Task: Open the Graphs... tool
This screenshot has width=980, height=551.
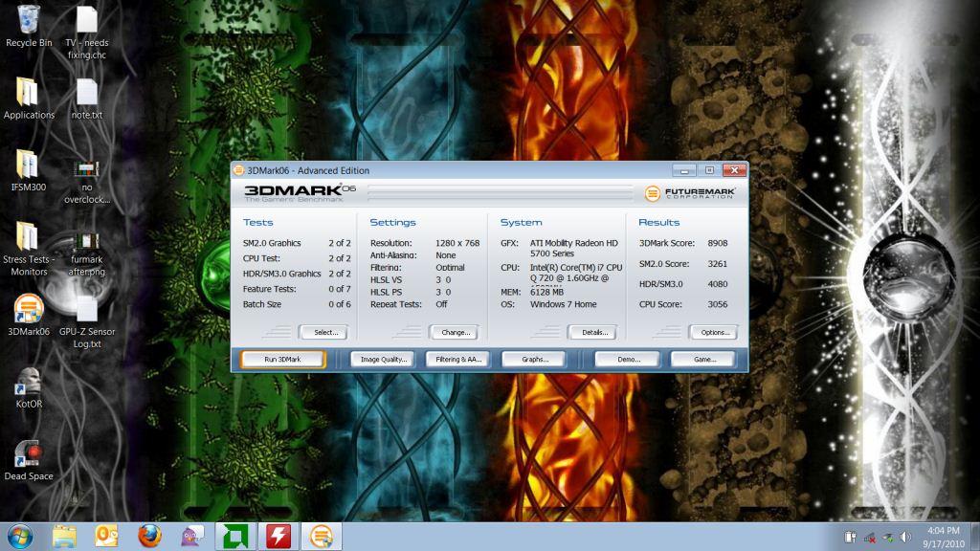Action: (534, 360)
